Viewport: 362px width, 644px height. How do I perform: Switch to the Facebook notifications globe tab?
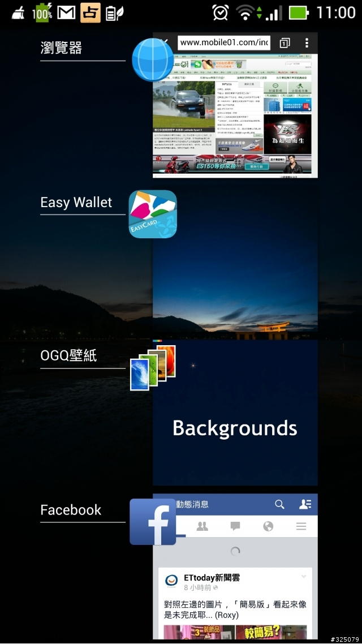point(268,526)
